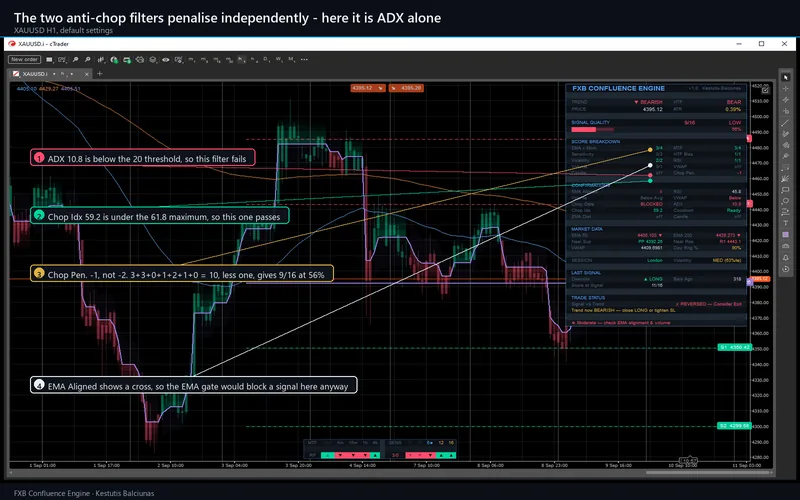Screen dimensions: 800x500
Task: Click the FXB CONFLUENCE ENGINE panel title
Action: [618, 88]
